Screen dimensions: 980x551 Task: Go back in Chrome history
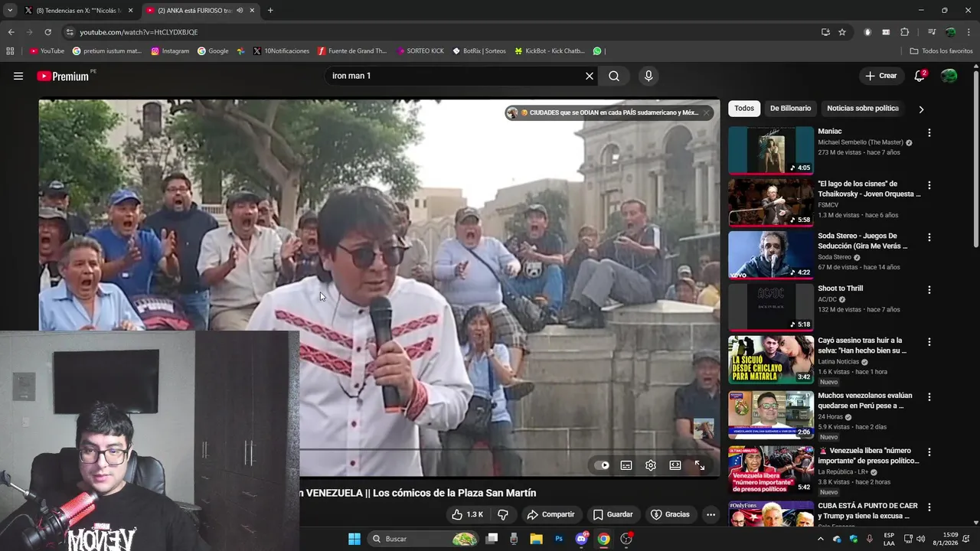[x=11, y=32]
